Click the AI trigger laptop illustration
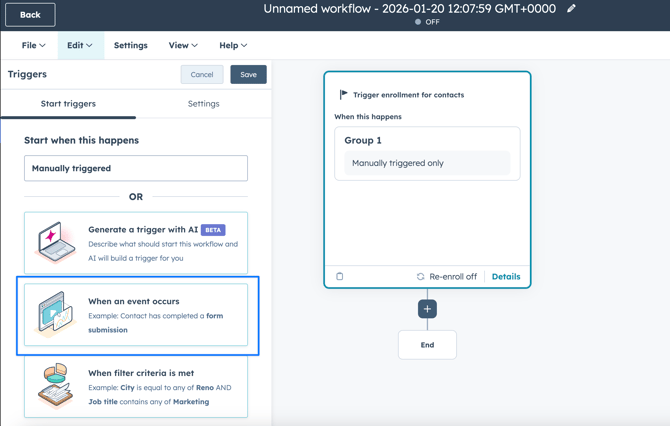 56,243
